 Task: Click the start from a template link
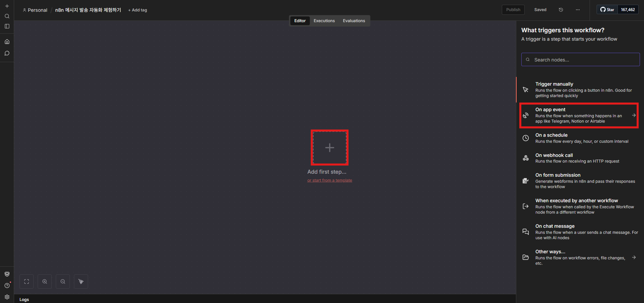(329, 180)
